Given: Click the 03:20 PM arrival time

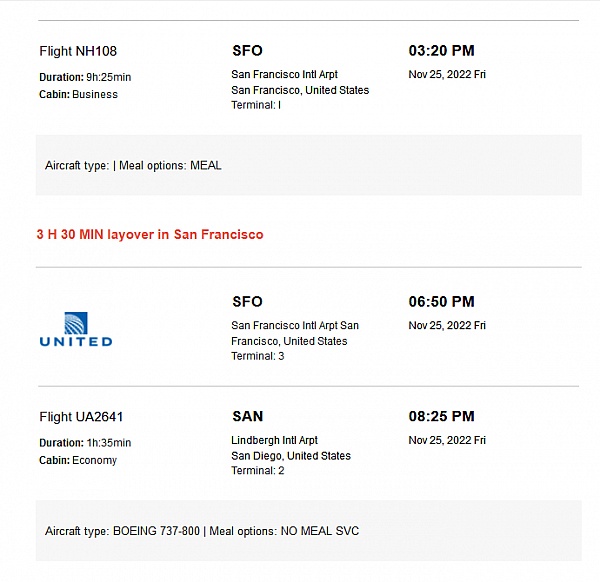Looking at the screenshot, I should 441,50.
